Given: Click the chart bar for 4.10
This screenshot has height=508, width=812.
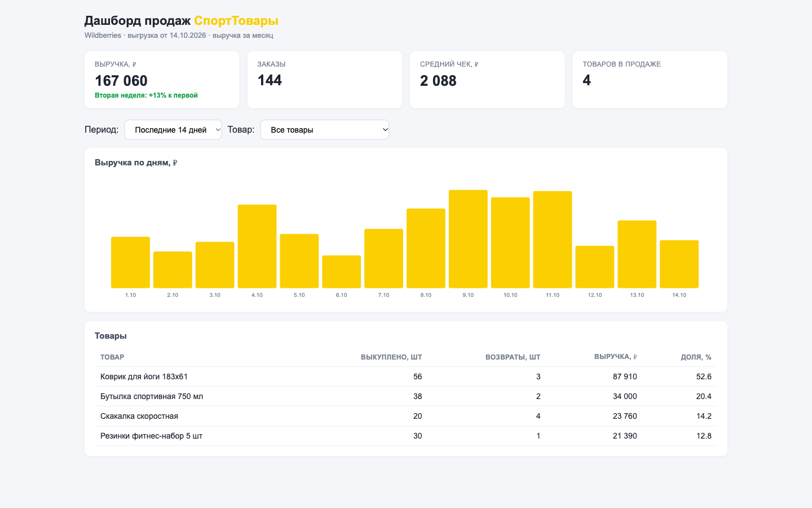Looking at the screenshot, I should pyautogui.click(x=257, y=246).
